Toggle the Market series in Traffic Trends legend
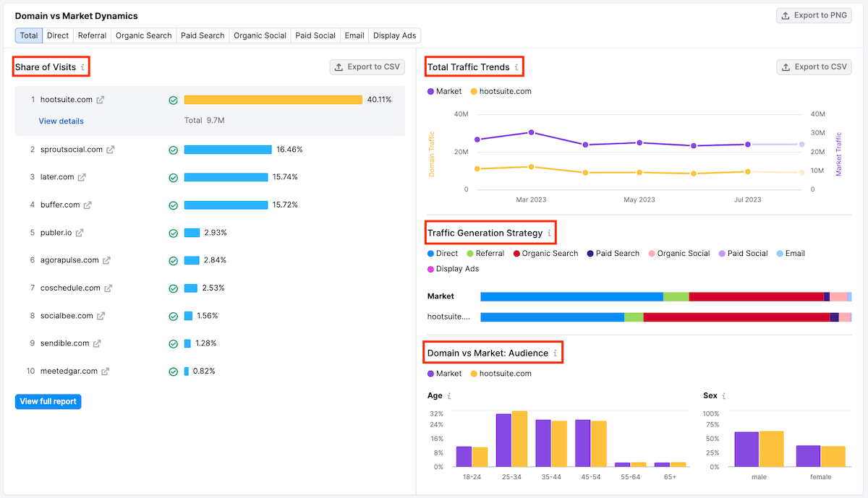The height and width of the screenshot is (498, 868). (444, 92)
